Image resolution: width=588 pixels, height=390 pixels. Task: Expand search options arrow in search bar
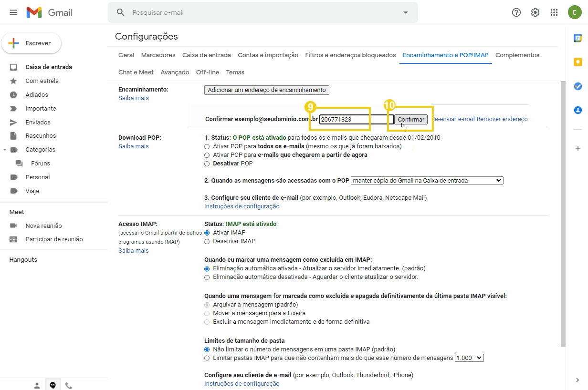(405, 12)
